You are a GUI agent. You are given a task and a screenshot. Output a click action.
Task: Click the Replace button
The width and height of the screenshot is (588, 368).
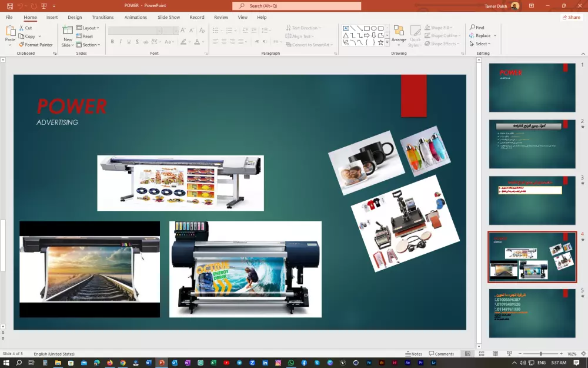click(482, 35)
